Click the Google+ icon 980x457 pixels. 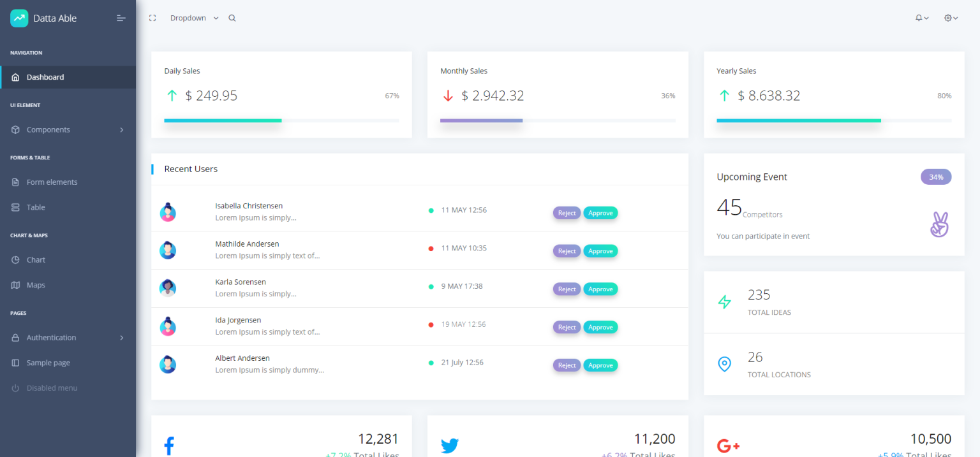(729, 445)
